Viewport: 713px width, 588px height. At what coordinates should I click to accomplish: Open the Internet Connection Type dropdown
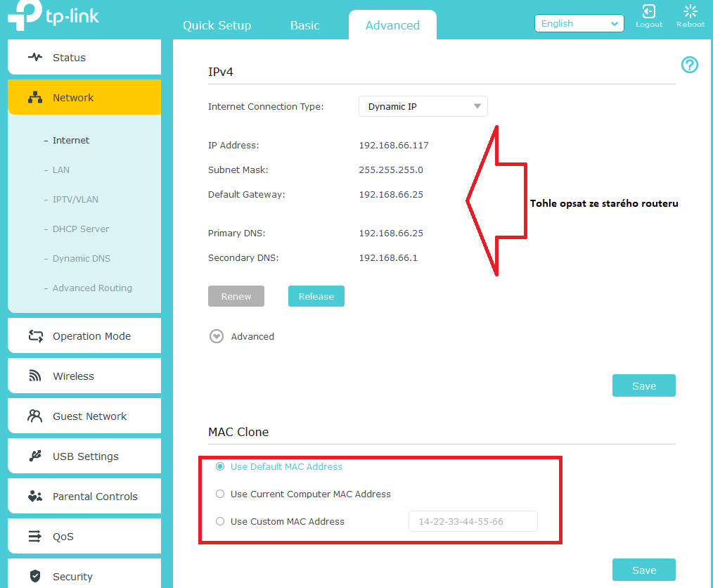[423, 106]
